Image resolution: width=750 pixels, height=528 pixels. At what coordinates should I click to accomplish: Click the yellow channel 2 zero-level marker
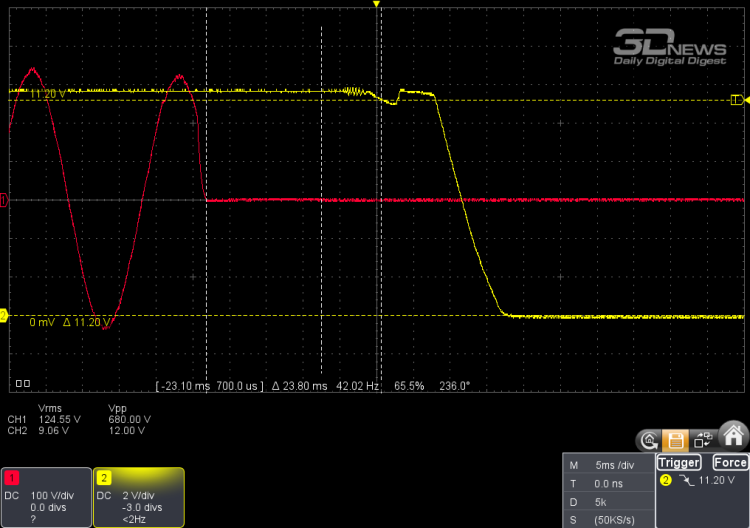pyautogui.click(x=4, y=316)
